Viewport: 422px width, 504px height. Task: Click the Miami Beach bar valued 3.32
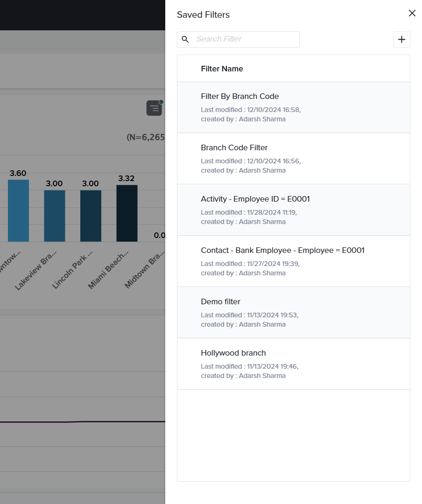(127, 213)
